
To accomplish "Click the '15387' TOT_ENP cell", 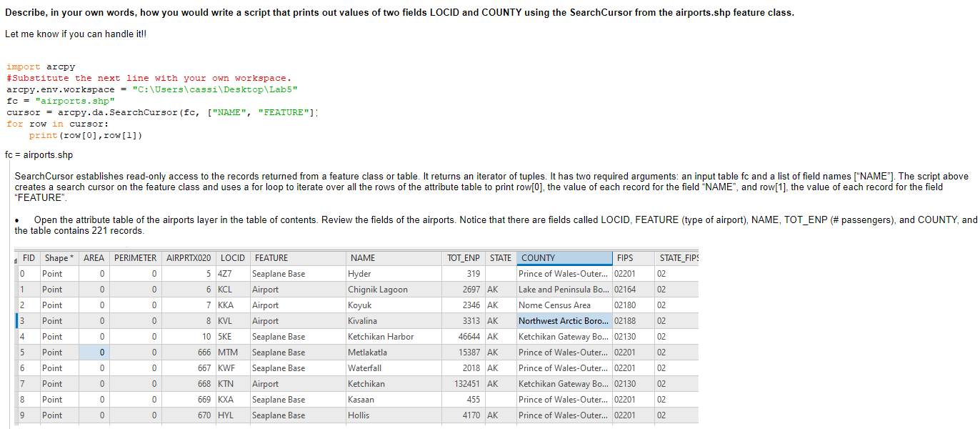I will 464,352.
